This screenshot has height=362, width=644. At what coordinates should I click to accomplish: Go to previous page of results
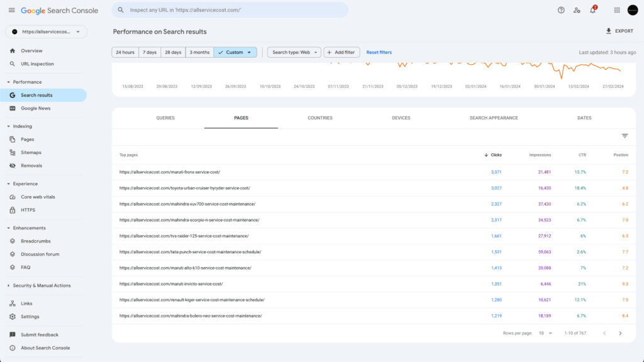coord(604,333)
